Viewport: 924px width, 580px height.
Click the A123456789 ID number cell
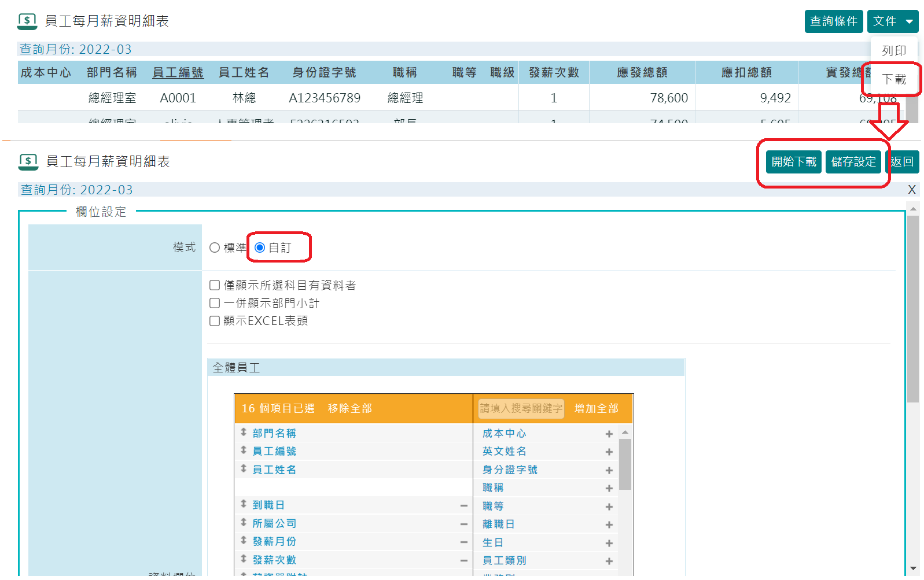point(325,98)
